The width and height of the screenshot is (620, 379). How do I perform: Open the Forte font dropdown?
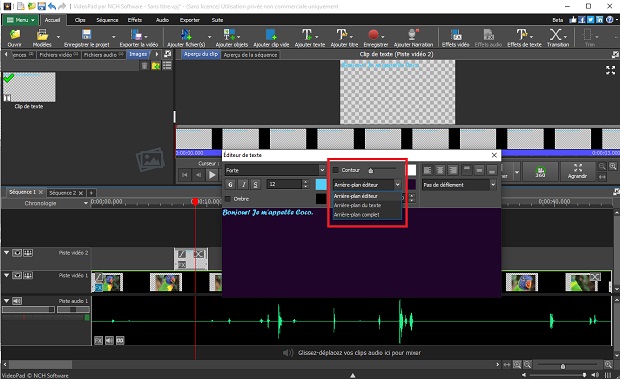click(x=322, y=170)
